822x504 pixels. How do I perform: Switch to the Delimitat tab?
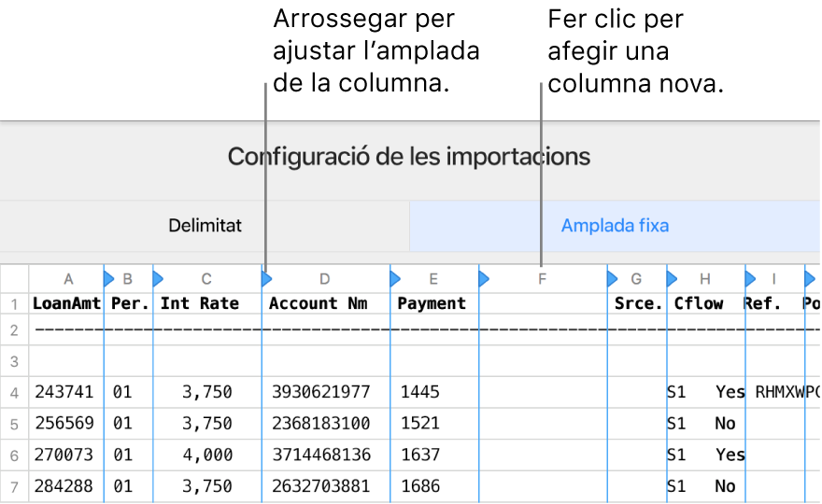pyautogui.click(x=205, y=225)
